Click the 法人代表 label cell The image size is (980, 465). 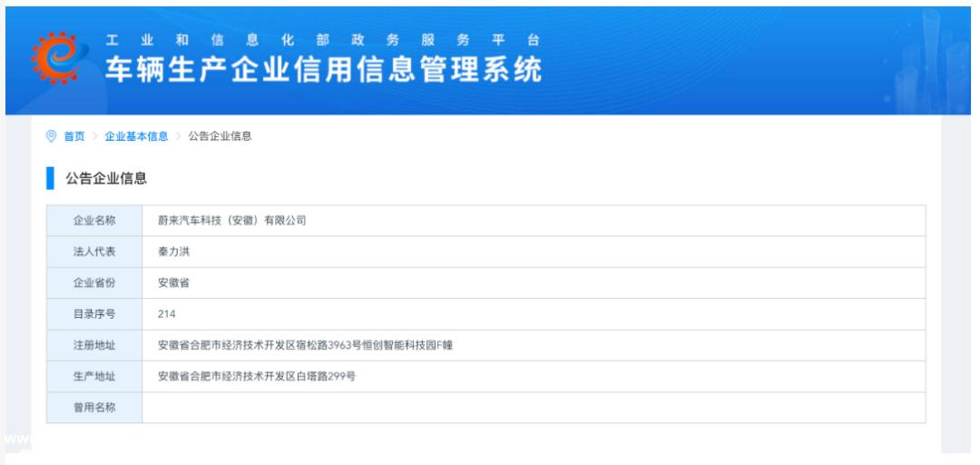[x=94, y=252]
